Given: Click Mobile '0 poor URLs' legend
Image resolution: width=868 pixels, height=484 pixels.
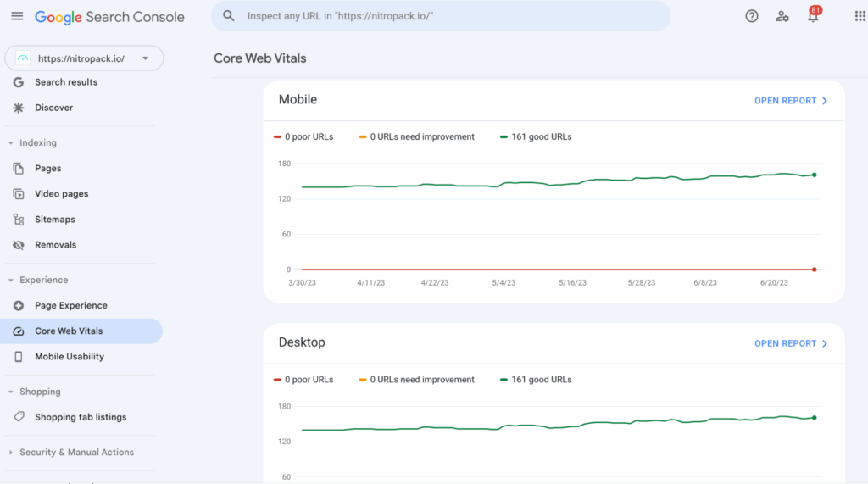Looking at the screenshot, I should click(303, 136).
